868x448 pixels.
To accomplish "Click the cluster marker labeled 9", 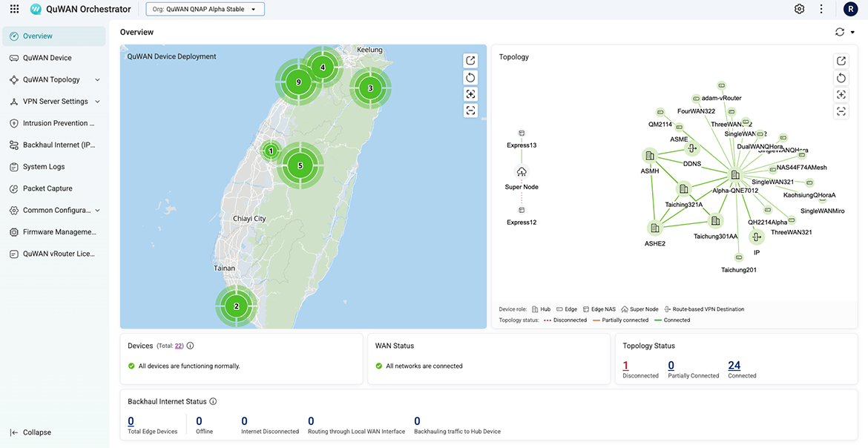I will [298, 82].
